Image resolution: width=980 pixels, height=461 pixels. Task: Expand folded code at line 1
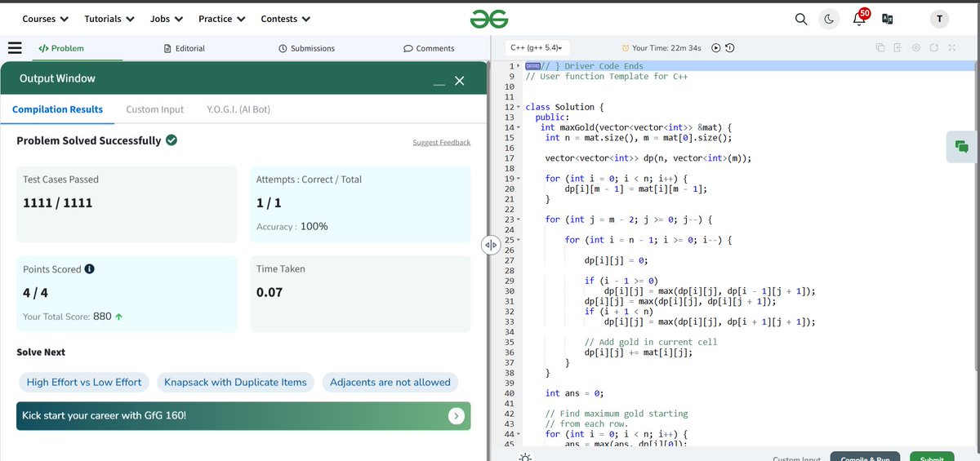(519, 66)
